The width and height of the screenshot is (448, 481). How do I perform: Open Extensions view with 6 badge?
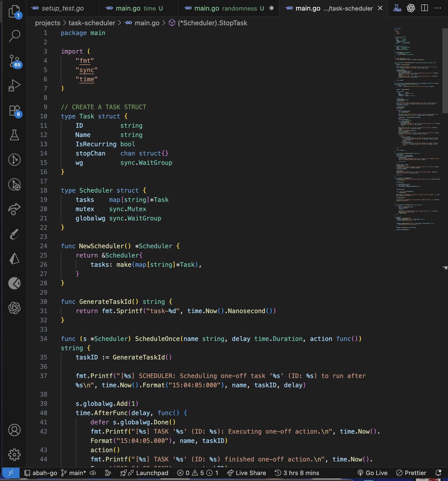[14, 110]
